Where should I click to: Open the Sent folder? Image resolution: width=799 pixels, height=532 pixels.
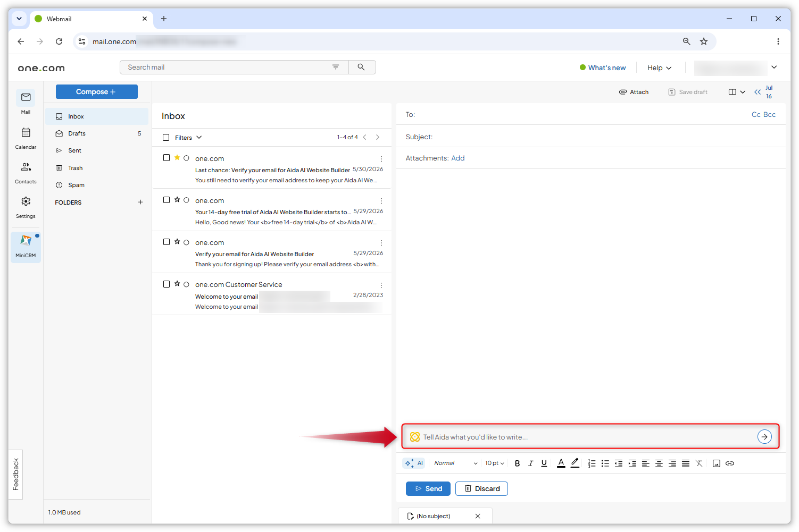97,150
